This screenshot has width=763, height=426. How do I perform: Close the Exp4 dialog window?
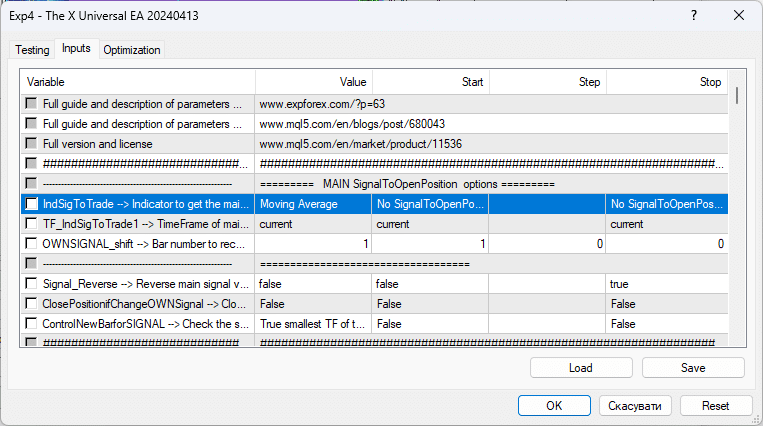pyautogui.click(x=738, y=16)
